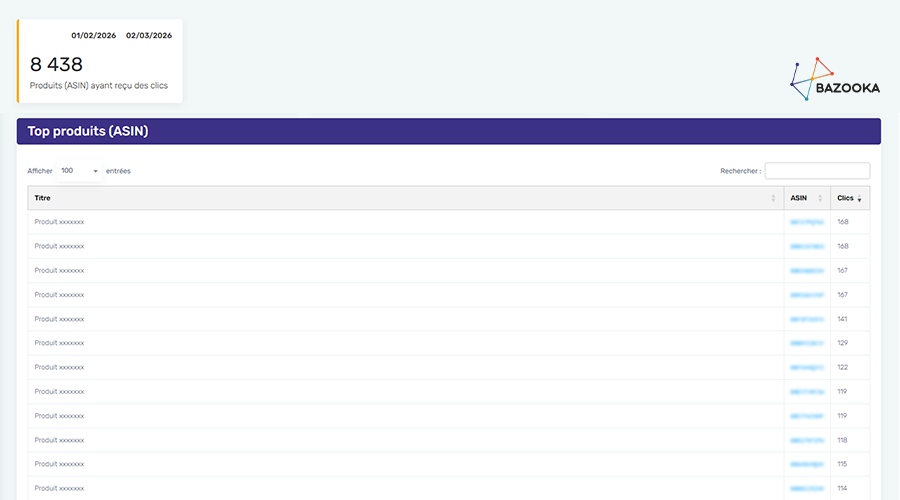Viewport: 900px width, 500px height.
Task: Click the clics value 122
Action: click(x=843, y=367)
